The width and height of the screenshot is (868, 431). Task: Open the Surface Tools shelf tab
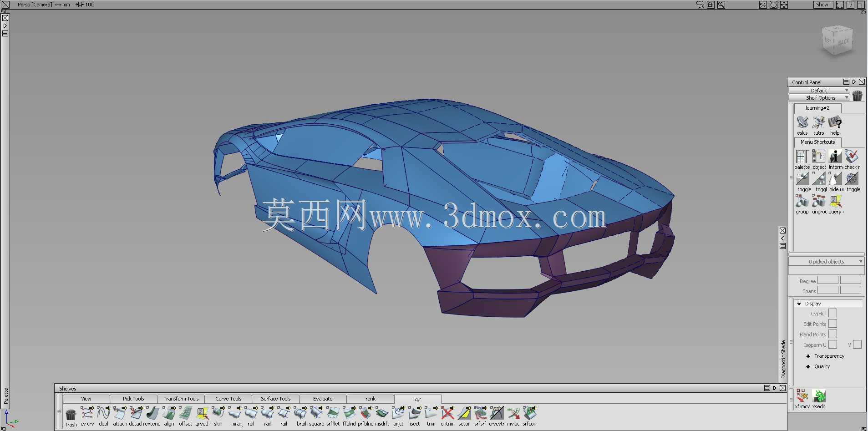pos(275,399)
